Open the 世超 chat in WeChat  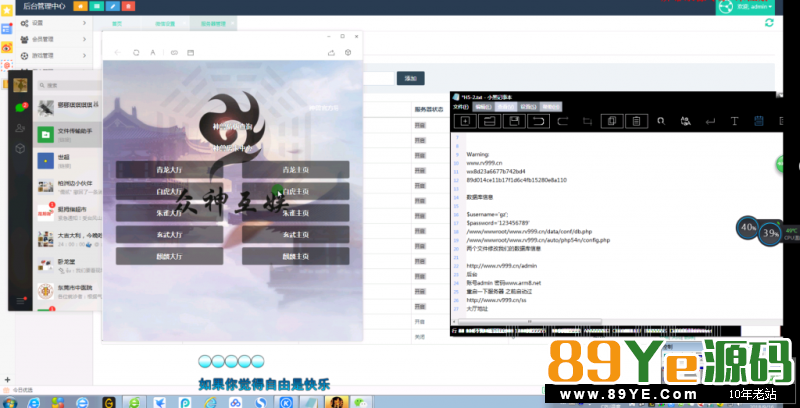coord(68,161)
